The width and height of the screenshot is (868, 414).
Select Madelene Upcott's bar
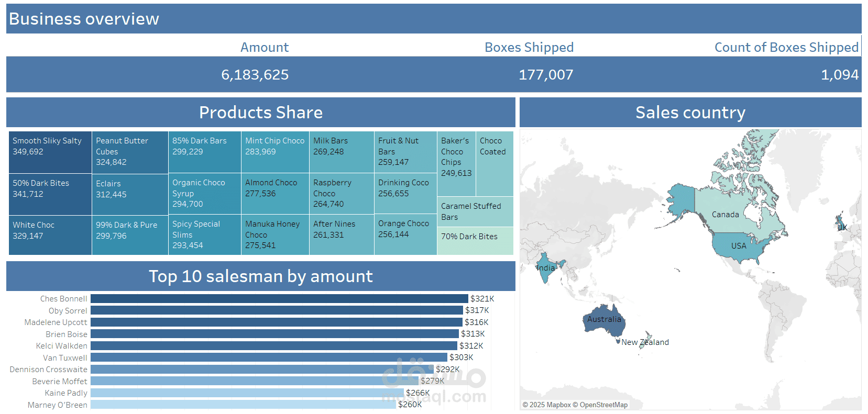(x=277, y=322)
